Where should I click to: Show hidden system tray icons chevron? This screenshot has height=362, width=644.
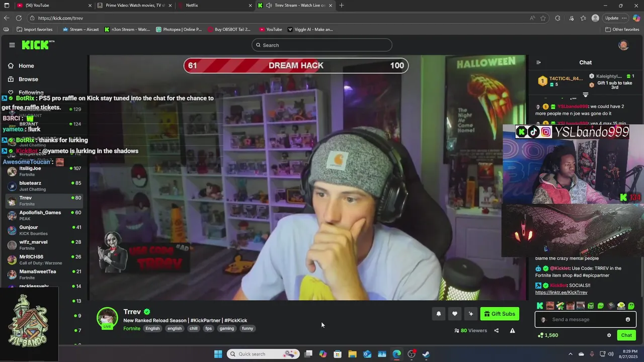(570, 354)
